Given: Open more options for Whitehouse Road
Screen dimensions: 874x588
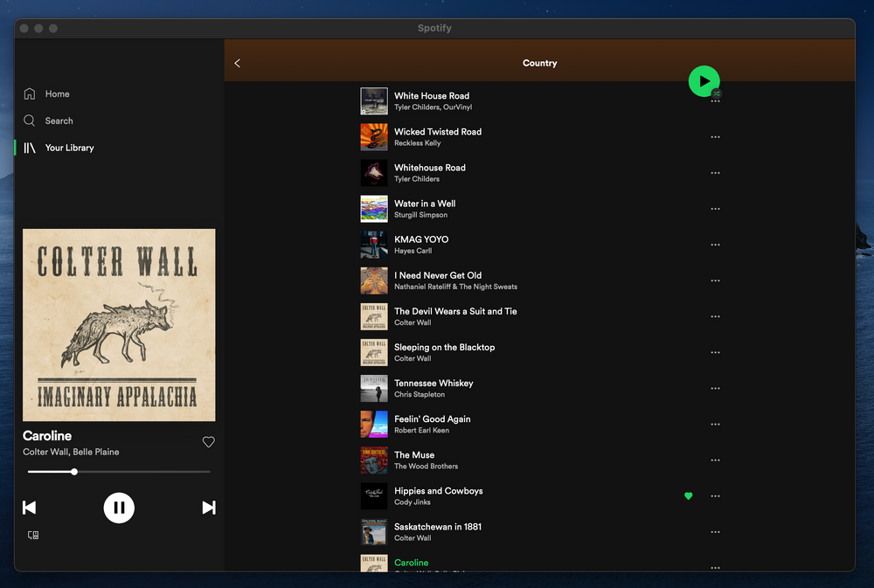Looking at the screenshot, I should (715, 173).
